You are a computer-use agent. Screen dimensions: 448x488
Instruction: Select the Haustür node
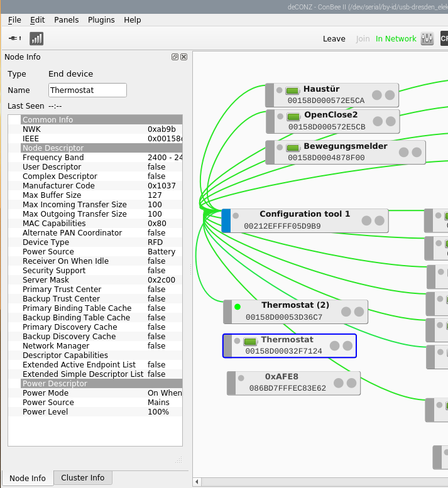tap(332, 95)
